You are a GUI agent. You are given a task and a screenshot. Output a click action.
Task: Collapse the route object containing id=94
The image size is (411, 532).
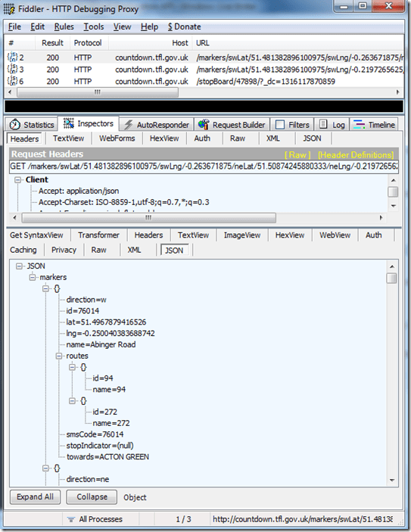pyautogui.click(x=72, y=367)
